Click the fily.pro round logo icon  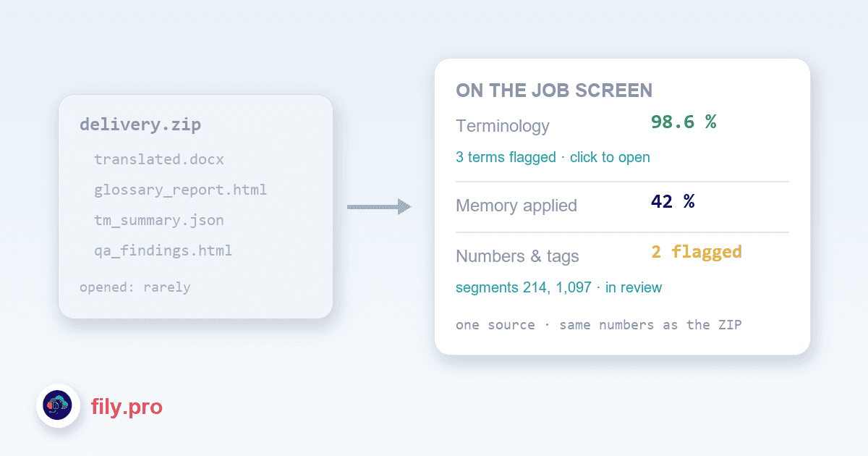[58, 406]
